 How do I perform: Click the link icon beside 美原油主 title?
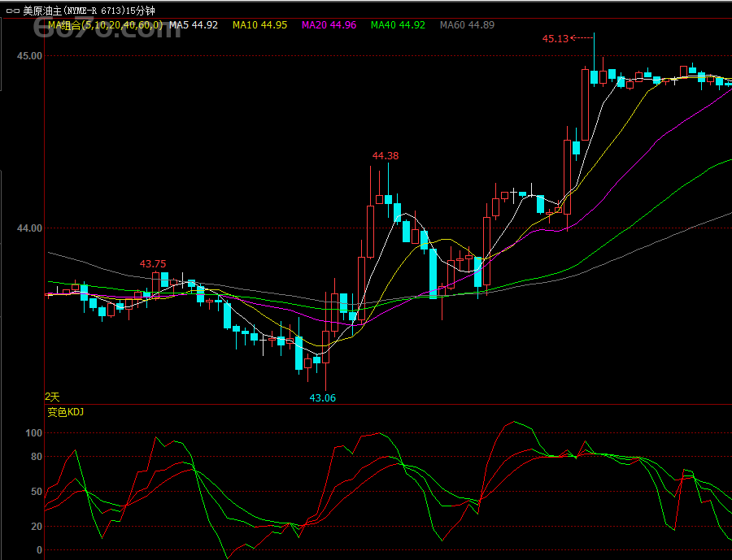click(x=12, y=11)
